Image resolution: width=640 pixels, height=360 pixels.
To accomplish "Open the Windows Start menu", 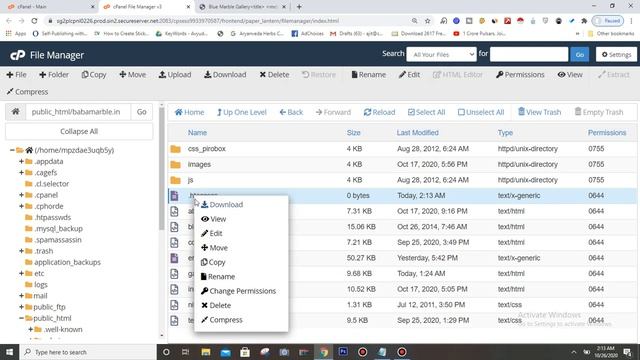I will [9, 352].
